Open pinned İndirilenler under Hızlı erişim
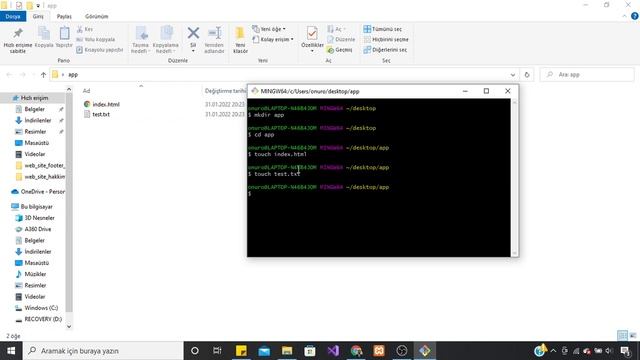The height and width of the screenshot is (360, 640). coord(38,120)
